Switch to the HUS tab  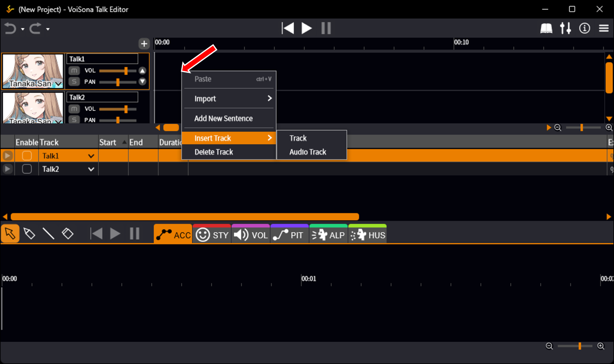click(x=367, y=234)
